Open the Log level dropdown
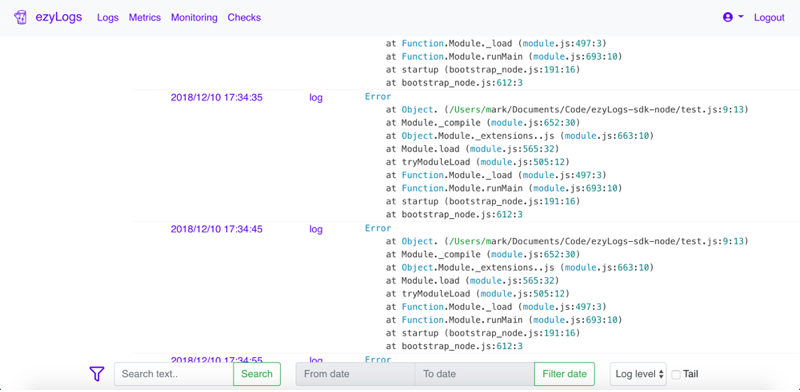Screen dimensions: 800x392 tap(639, 374)
